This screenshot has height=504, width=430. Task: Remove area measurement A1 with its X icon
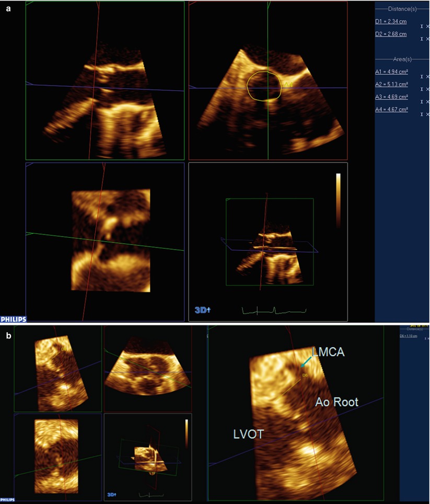click(x=427, y=77)
